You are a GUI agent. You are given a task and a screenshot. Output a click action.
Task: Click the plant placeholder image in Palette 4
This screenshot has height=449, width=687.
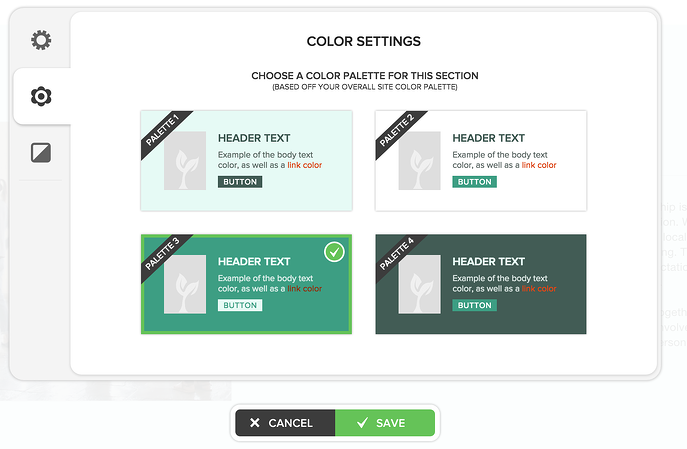[x=419, y=284]
